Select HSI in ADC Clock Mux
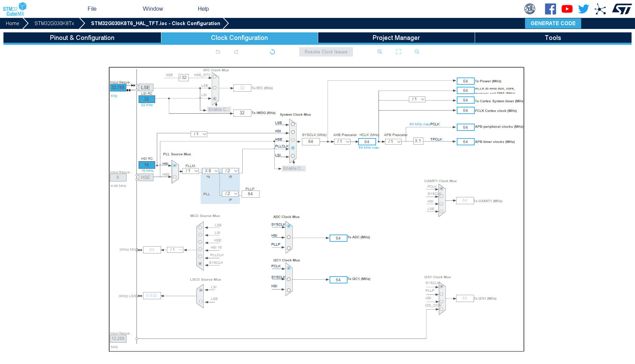The width and height of the screenshot is (635, 364). [x=289, y=237]
